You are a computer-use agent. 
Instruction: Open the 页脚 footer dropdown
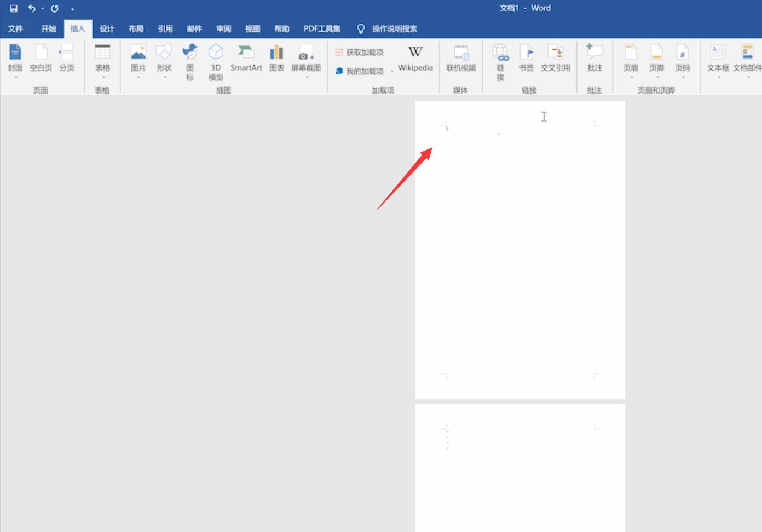coord(656,61)
